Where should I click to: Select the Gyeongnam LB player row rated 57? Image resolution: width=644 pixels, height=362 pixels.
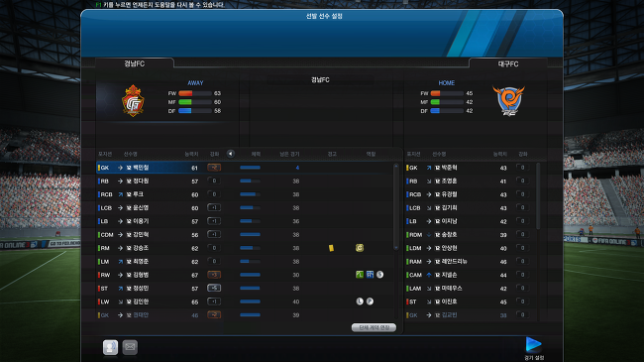245,221
